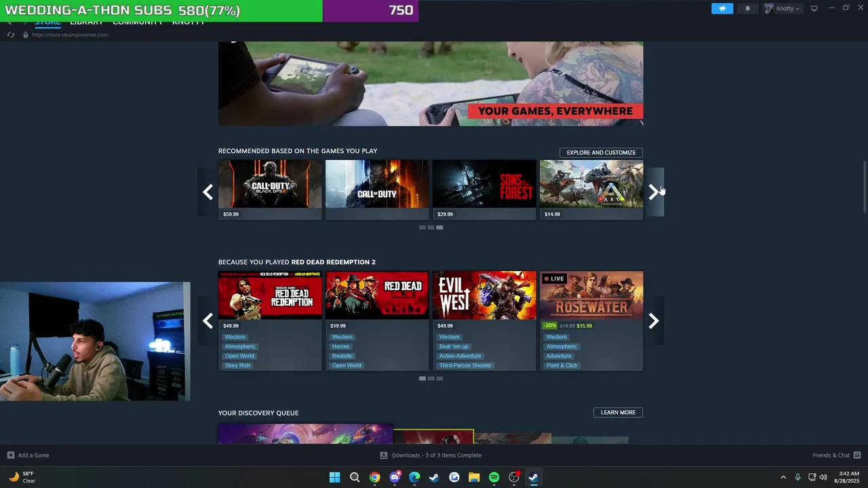Click the active Steam taskbar icon
The height and width of the screenshot is (488, 868).
(x=534, y=477)
